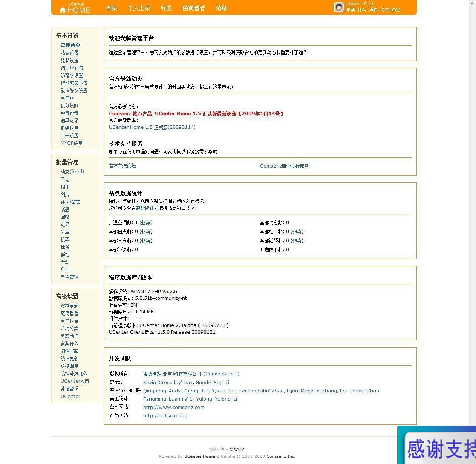Go to 个人主页 in top navigation
476x464 pixels.
139,8
